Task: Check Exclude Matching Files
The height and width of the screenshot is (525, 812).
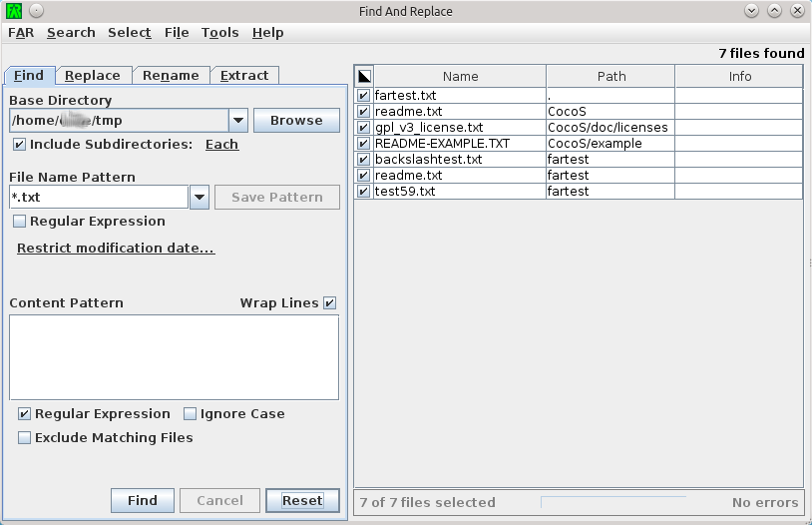Action: pyautogui.click(x=25, y=438)
